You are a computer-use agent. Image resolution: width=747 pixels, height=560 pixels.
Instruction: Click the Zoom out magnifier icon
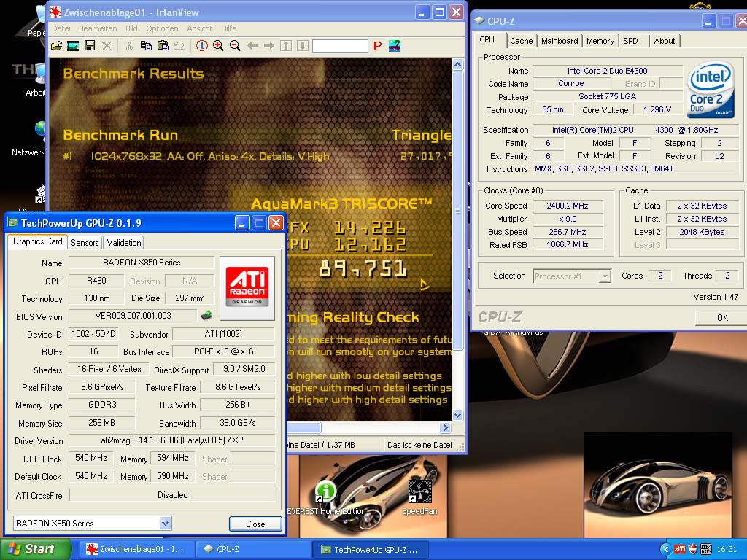(235, 46)
